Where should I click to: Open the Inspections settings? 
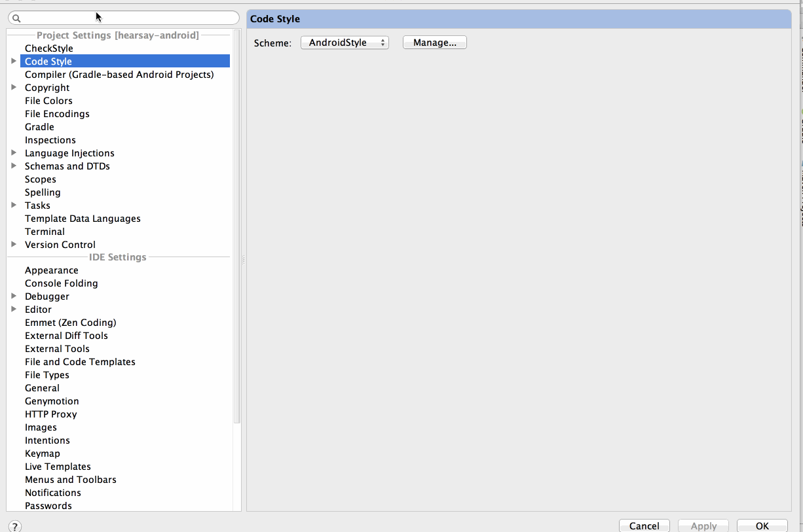(50, 140)
